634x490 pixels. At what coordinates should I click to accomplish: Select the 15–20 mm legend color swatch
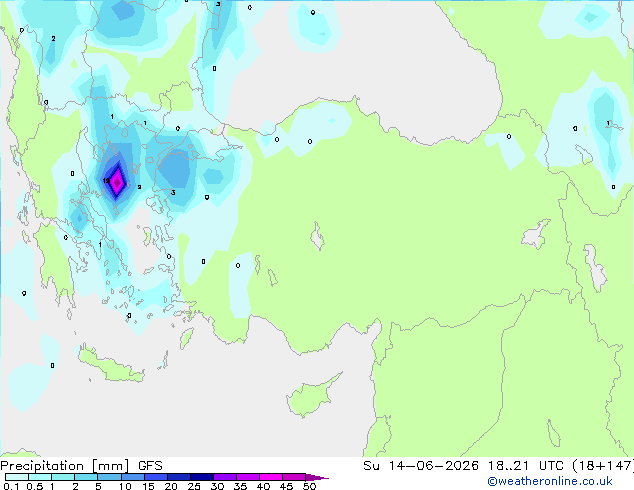coord(155,477)
